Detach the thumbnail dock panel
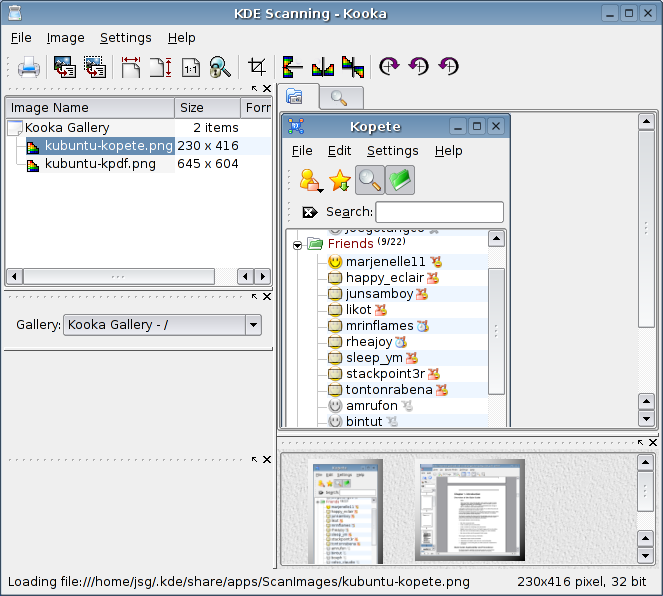 pyautogui.click(x=640, y=443)
